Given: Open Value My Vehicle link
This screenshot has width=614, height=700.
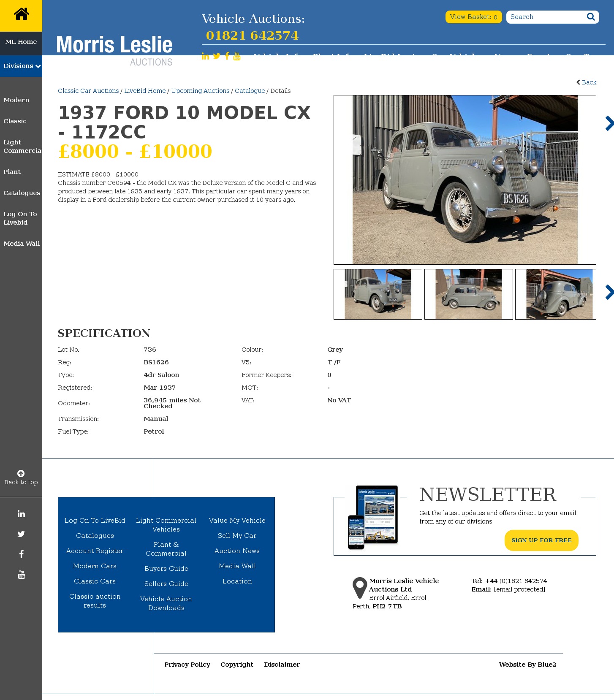Looking at the screenshot, I should 237,521.
